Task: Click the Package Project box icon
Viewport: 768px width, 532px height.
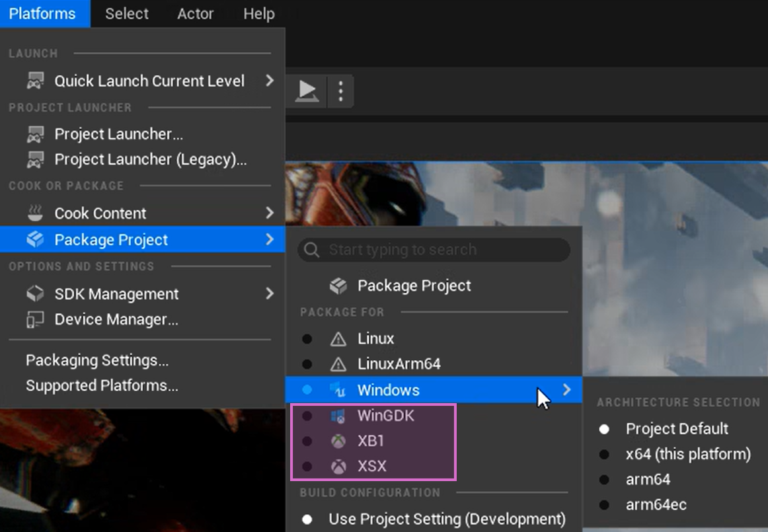Action: tap(34, 240)
